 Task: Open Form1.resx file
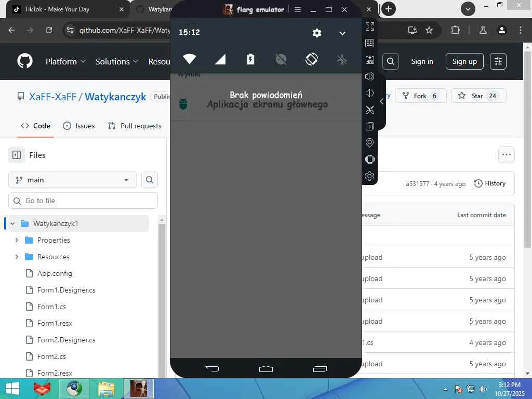(55, 323)
